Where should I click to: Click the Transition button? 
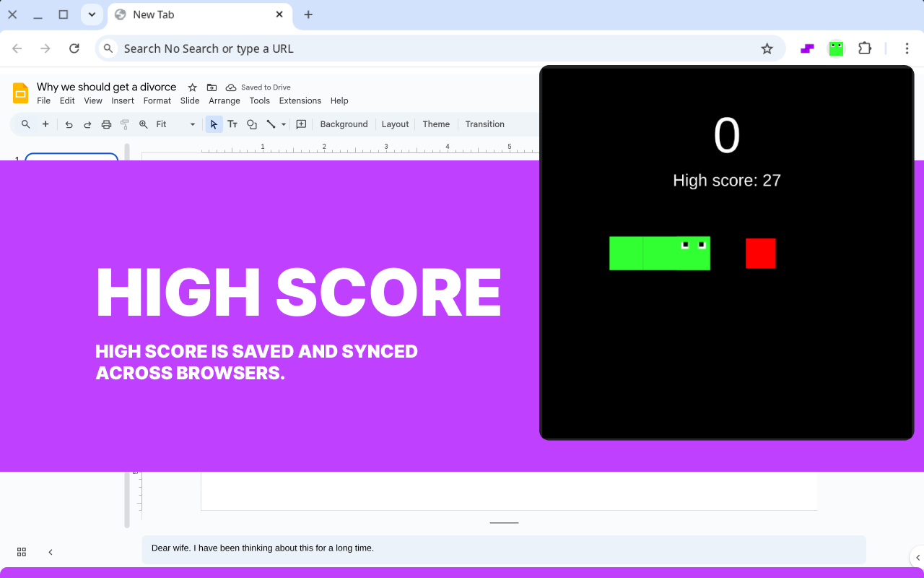point(485,124)
